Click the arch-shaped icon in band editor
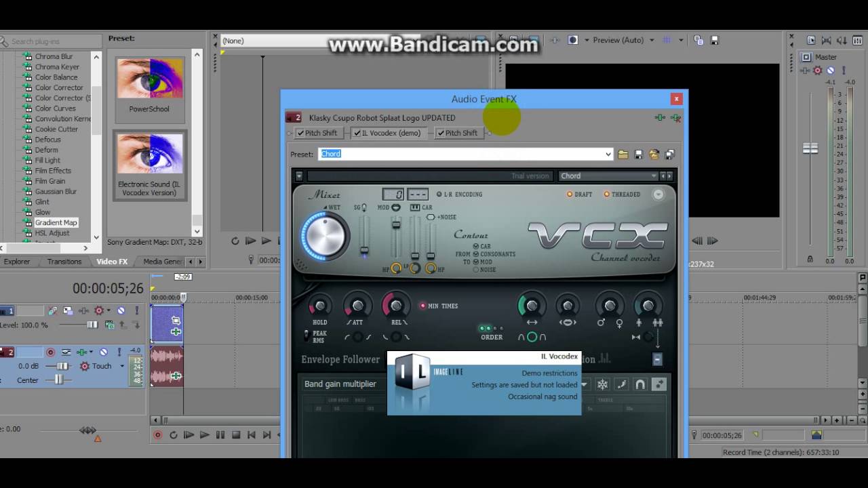This screenshot has height=488, width=868. (x=639, y=384)
